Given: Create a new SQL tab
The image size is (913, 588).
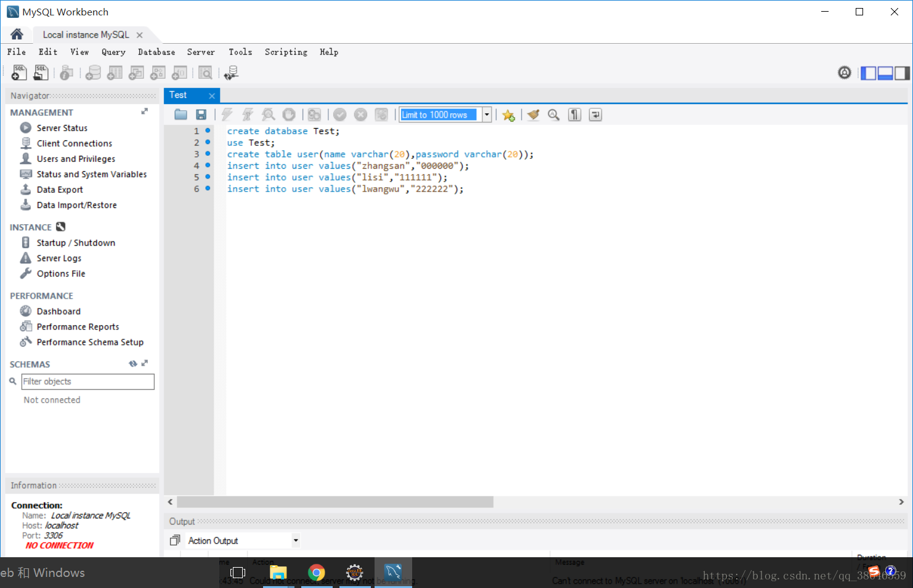Looking at the screenshot, I should click(19, 73).
